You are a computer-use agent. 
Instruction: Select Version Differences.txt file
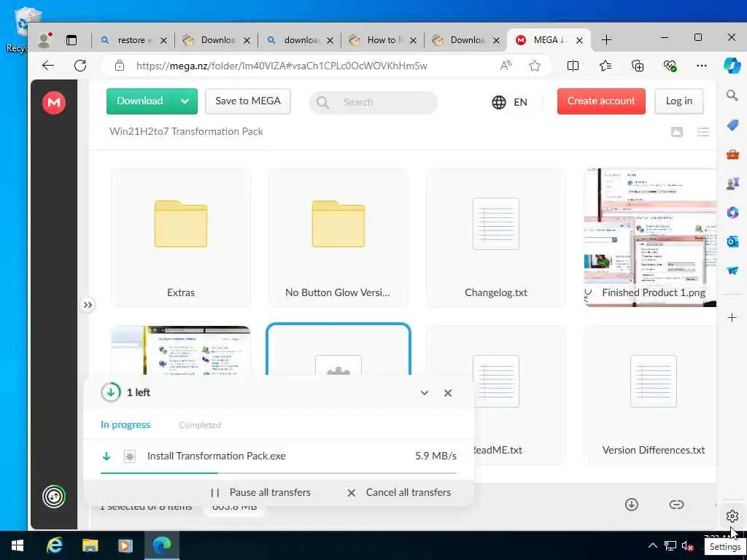650,395
